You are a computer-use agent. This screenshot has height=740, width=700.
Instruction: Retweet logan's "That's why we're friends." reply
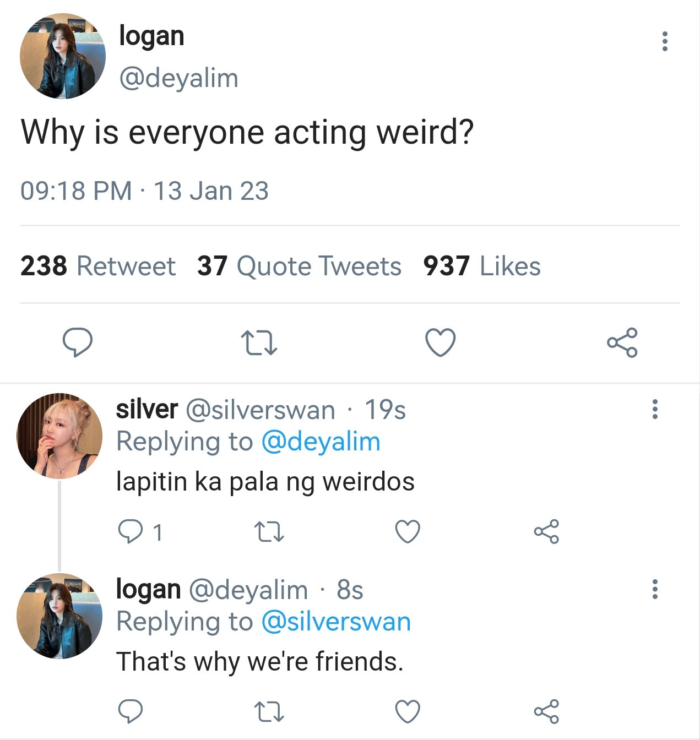(269, 711)
